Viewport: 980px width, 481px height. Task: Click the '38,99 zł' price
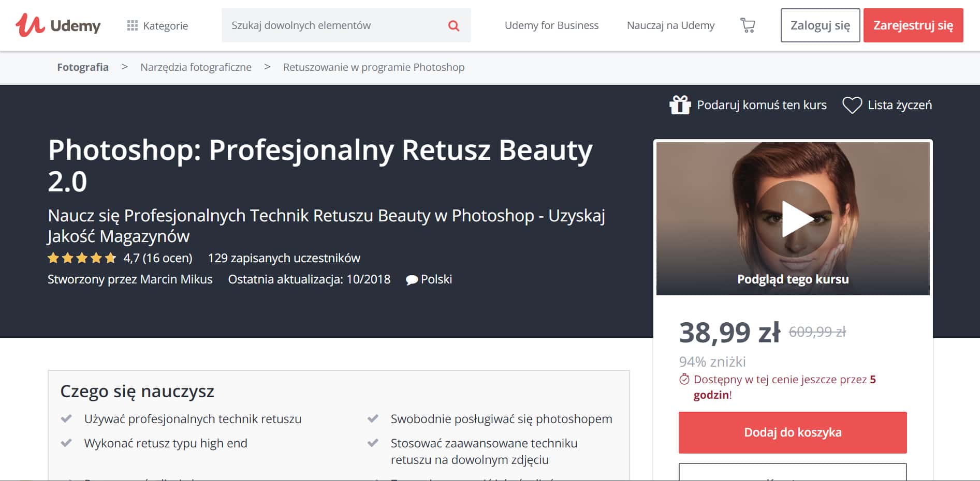coord(729,333)
